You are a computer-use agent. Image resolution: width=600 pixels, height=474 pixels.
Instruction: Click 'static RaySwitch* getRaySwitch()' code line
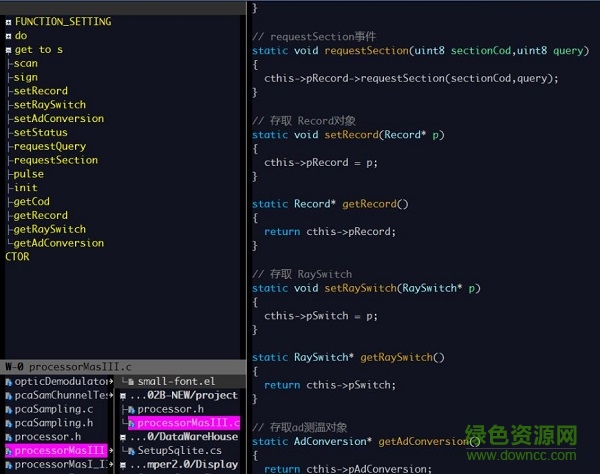(348, 358)
